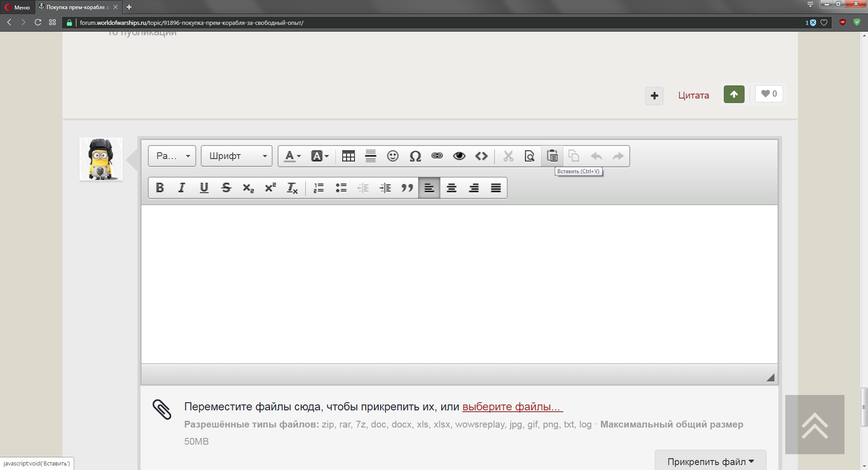Open the emoticon smiley picker
The width and height of the screenshot is (868, 470).
[x=392, y=156]
